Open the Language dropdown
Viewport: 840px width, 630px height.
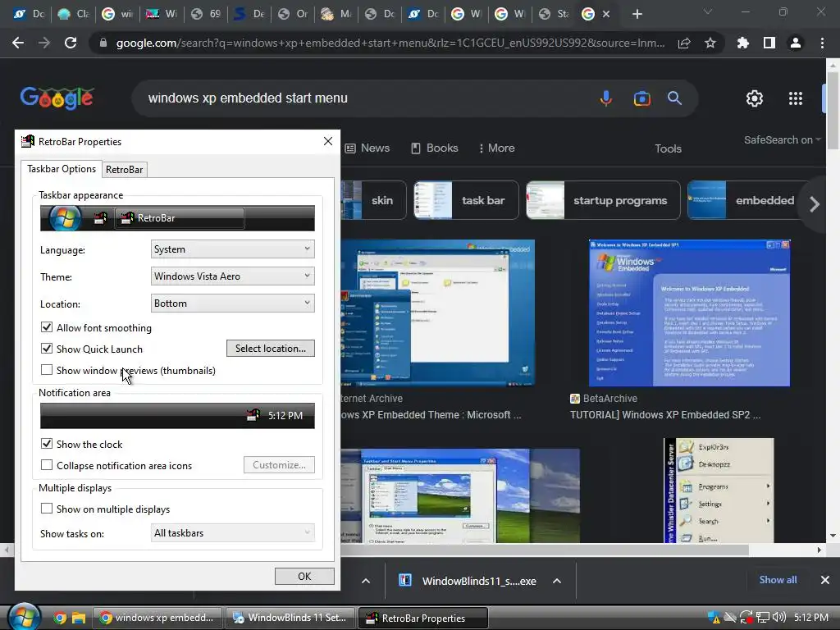click(x=232, y=249)
